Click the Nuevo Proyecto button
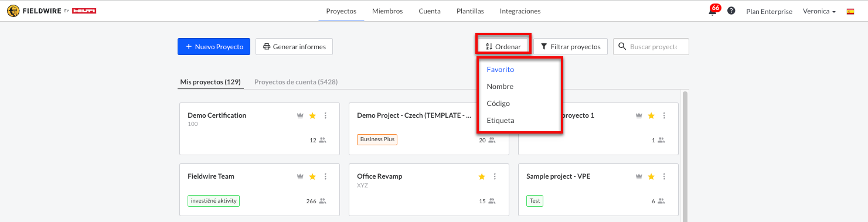Screen dimensions: 868x222 pos(214,47)
